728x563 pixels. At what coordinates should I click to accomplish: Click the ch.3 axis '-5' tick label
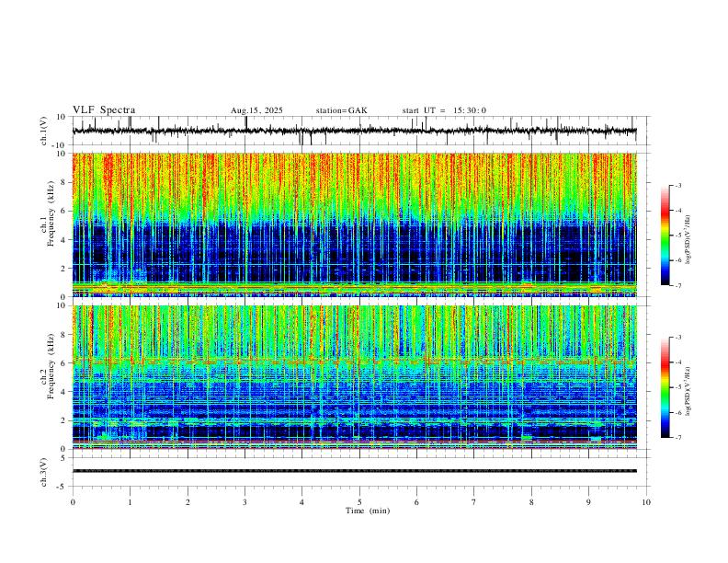[63, 487]
